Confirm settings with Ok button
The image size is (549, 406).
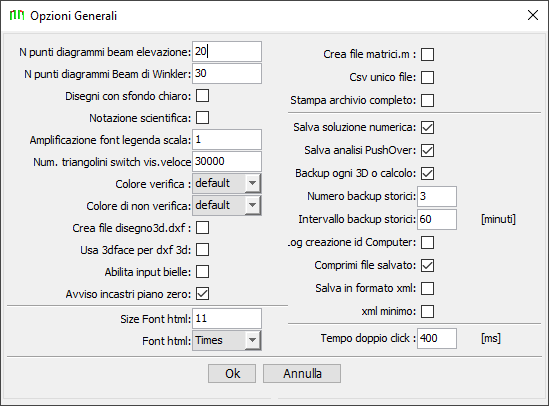tap(232, 373)
